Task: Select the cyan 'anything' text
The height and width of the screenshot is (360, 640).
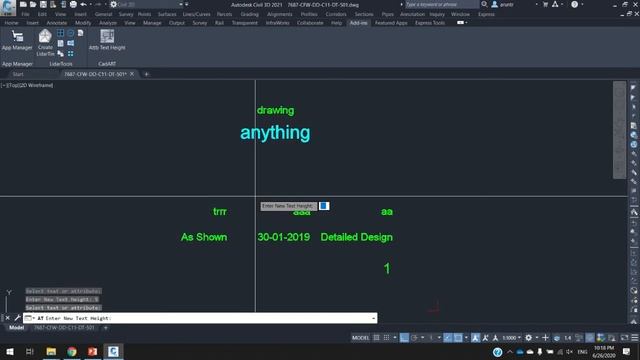Action: [275, 133]
